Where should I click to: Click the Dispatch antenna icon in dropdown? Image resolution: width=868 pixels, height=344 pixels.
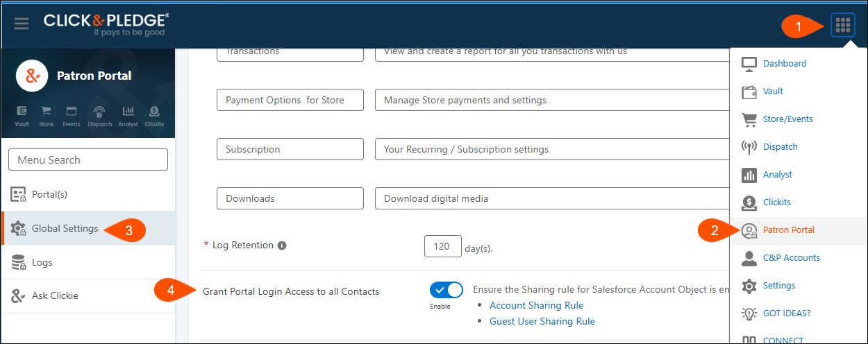[x=749, y=147]
